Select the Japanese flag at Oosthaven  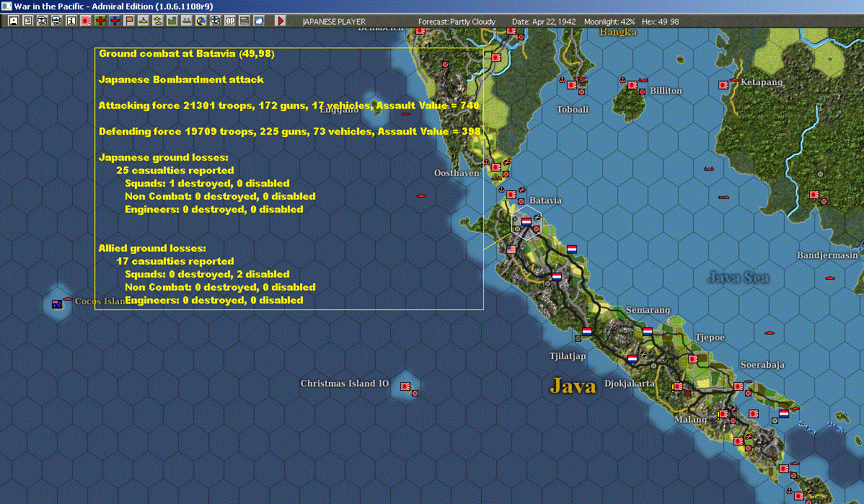[496, 167]
